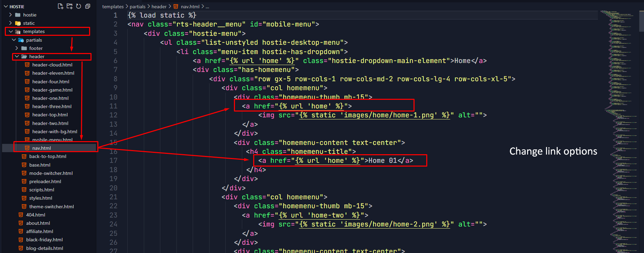Open header-game.html from the file tree
The width and height of the screenshot is (644, 253).
coord(52,90)
